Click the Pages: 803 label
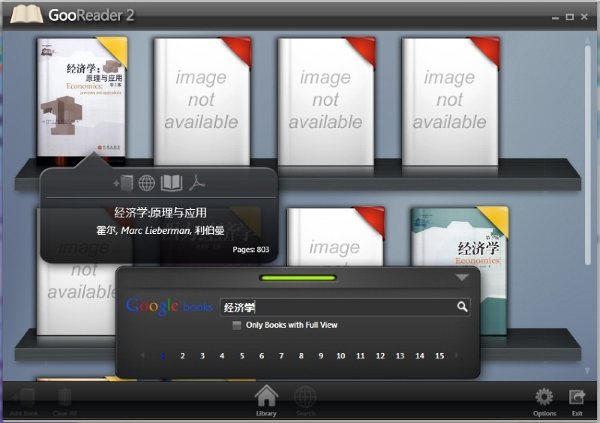 (x=251, y=250)
